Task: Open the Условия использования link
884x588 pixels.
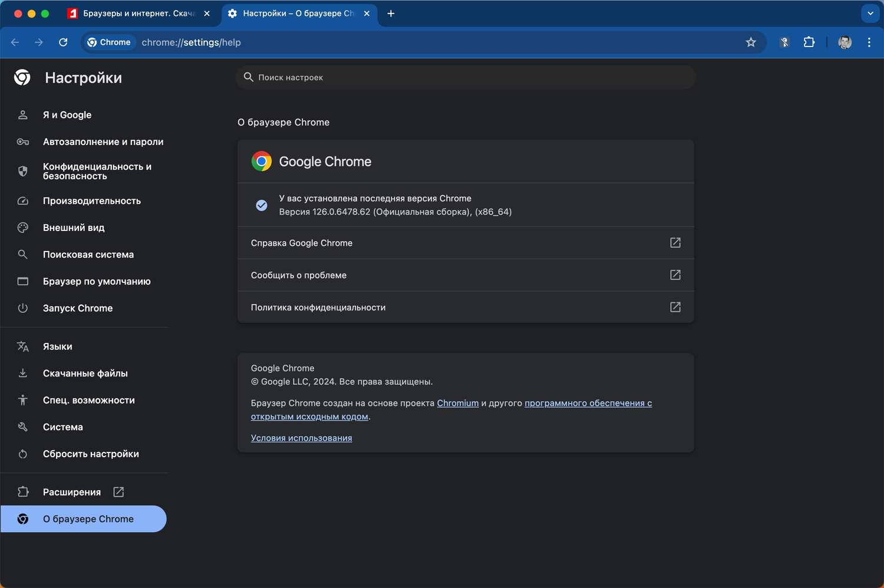Action: point(301,438)
